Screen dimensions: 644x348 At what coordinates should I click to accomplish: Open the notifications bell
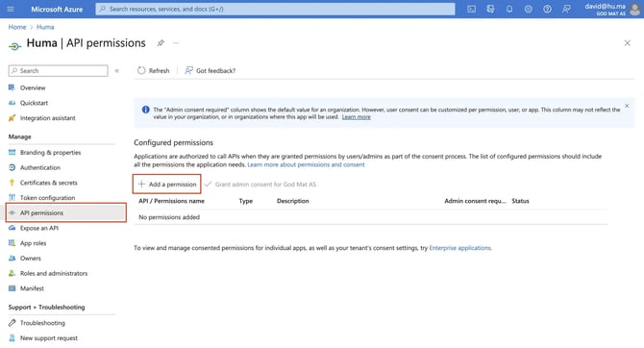coord(509,9)
